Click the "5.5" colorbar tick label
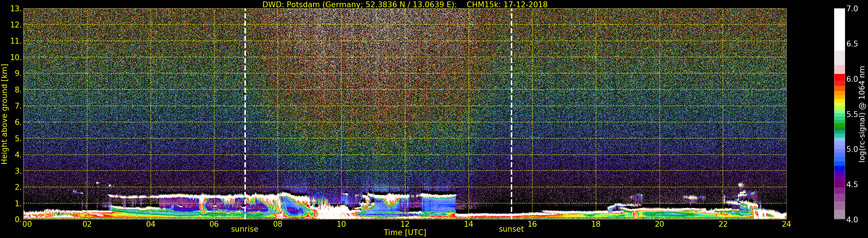 click(x=852, y=114)
